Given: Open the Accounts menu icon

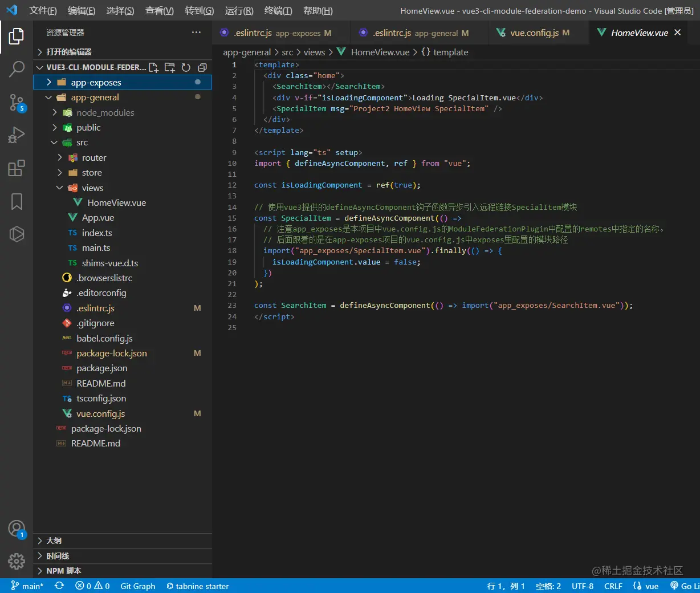Looking at the screenshot, I should [x=17, y=529].
